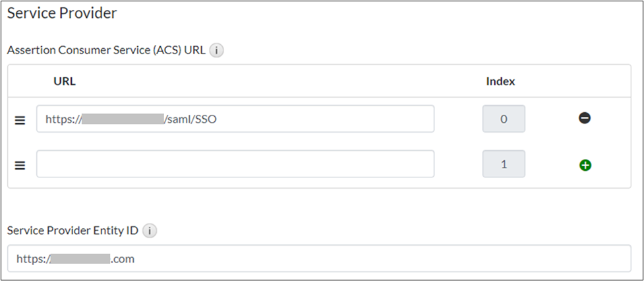Click the .com text in the Entity ID field
Image resolution: width=644 pixels, height=281 pixels.
coord(123,259)
